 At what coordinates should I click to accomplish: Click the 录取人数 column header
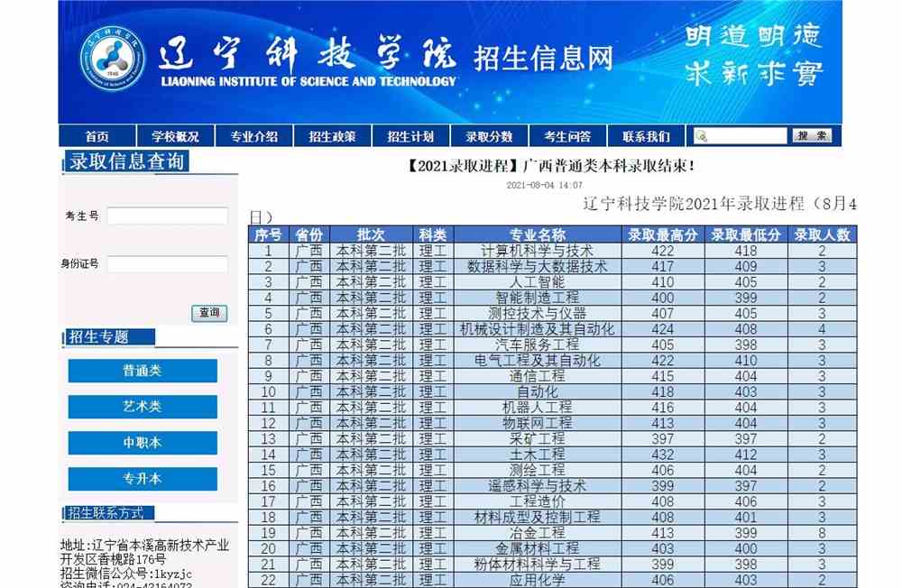tap(822, 234)
